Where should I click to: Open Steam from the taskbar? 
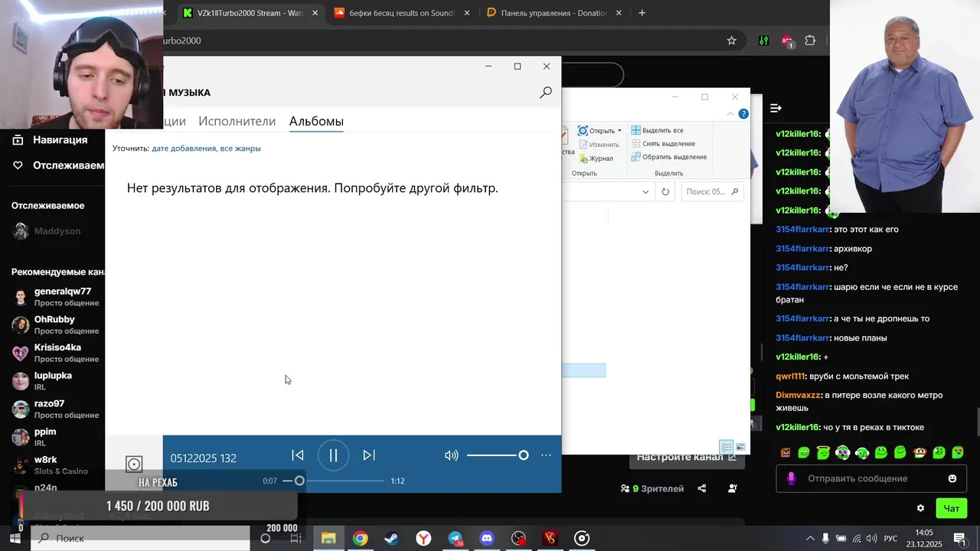coord(391,539)
